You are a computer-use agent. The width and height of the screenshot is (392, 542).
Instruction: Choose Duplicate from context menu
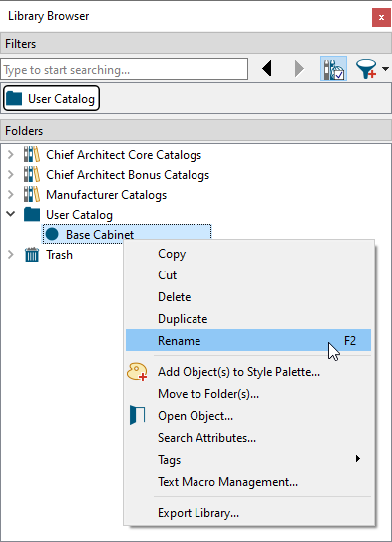coord(248,319)
